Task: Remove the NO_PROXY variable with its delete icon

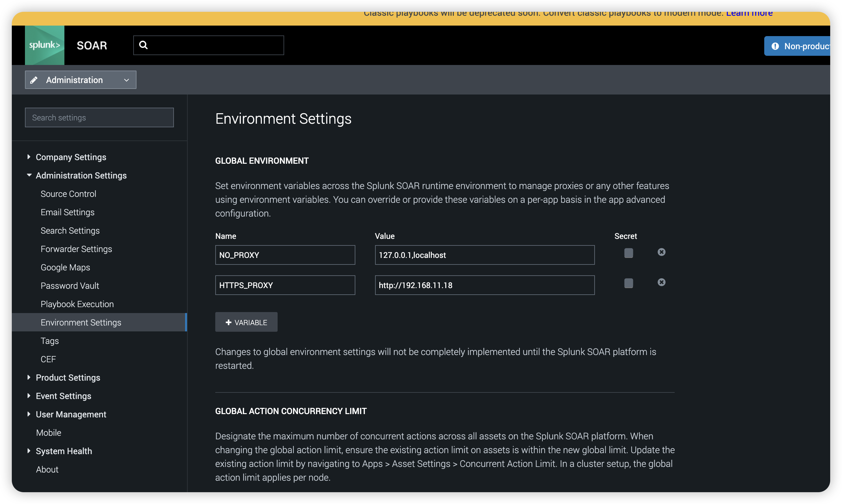Action: 661,252
